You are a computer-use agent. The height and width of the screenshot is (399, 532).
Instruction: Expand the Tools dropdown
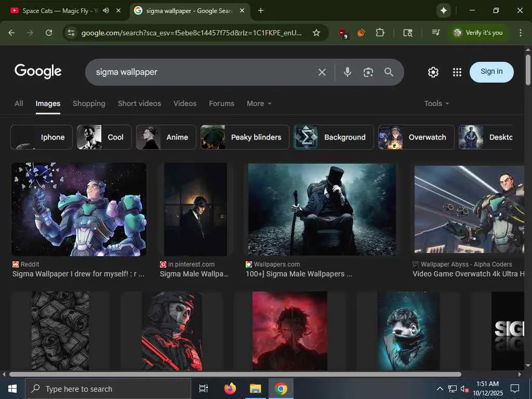click(x=436, y=103)
